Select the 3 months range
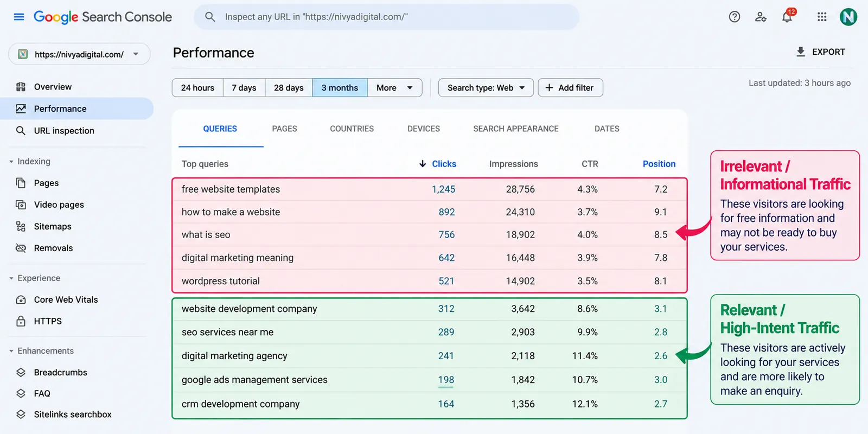868x434 pixels. tap(340, 88)
